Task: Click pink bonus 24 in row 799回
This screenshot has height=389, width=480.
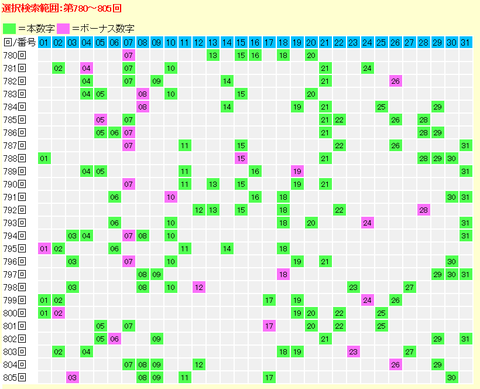Action: [x=367, y=300]
